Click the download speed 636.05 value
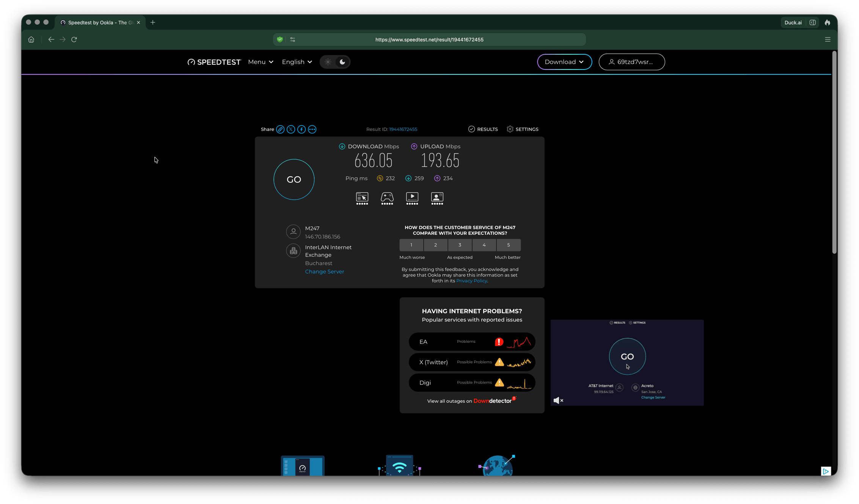Image resolution: width=859 pixels, height=504 pixels. click(373, 161)
